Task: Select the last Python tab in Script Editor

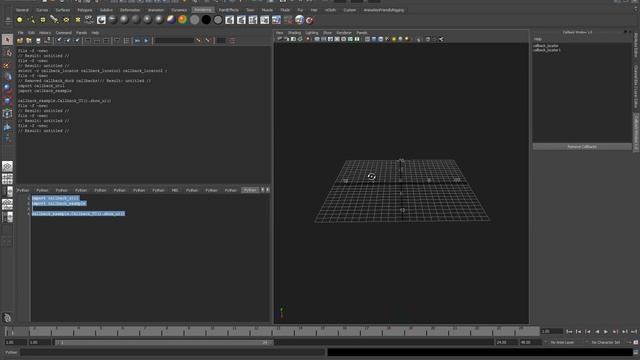Action: 250,190
